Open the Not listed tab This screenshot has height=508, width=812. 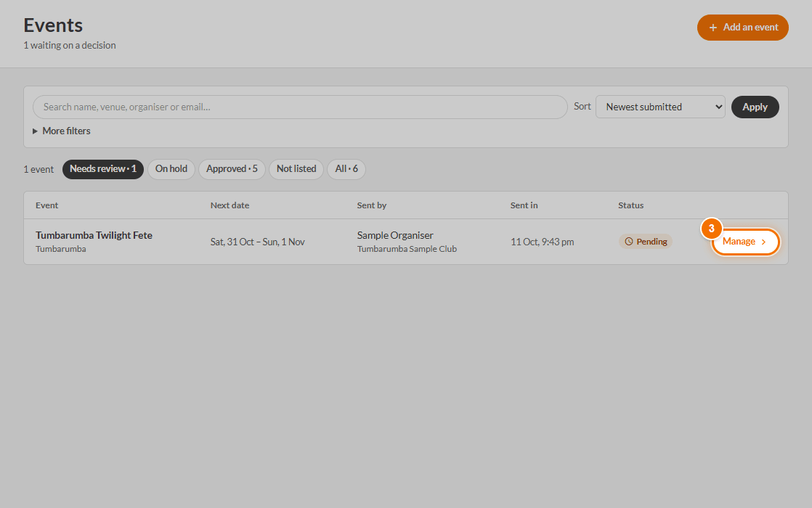click(296, 169)
